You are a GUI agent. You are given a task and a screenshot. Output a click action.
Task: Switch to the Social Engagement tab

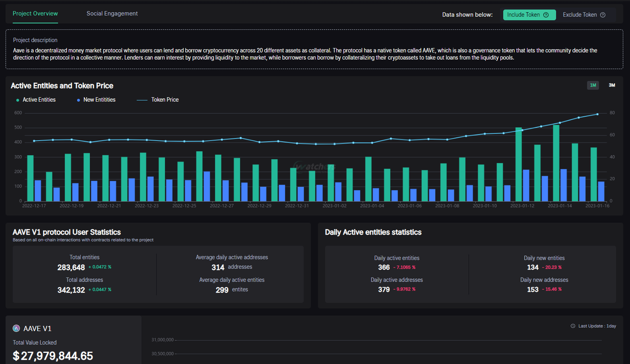tap(112, 14)
